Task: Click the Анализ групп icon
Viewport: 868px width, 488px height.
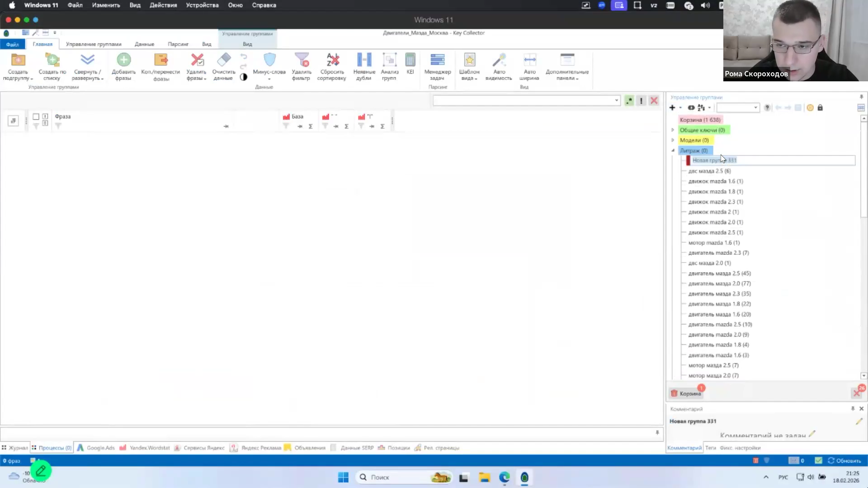Action: tap(389, 60)
